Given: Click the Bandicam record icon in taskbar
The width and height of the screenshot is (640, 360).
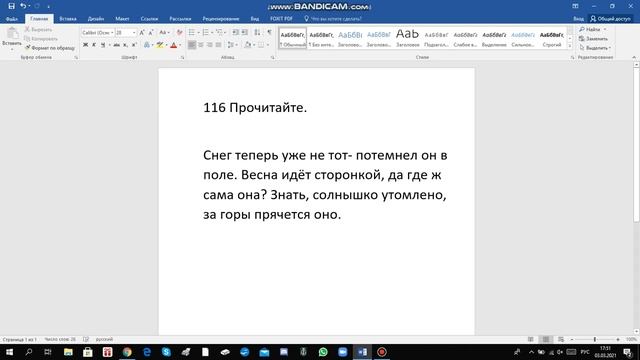Looking at the screenshot, I should point(382,352).
